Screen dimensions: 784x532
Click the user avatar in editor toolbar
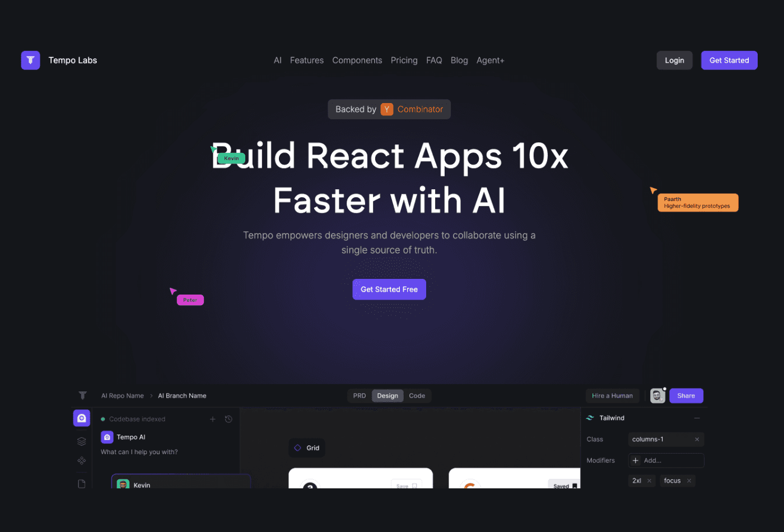[x=657, y=396]
